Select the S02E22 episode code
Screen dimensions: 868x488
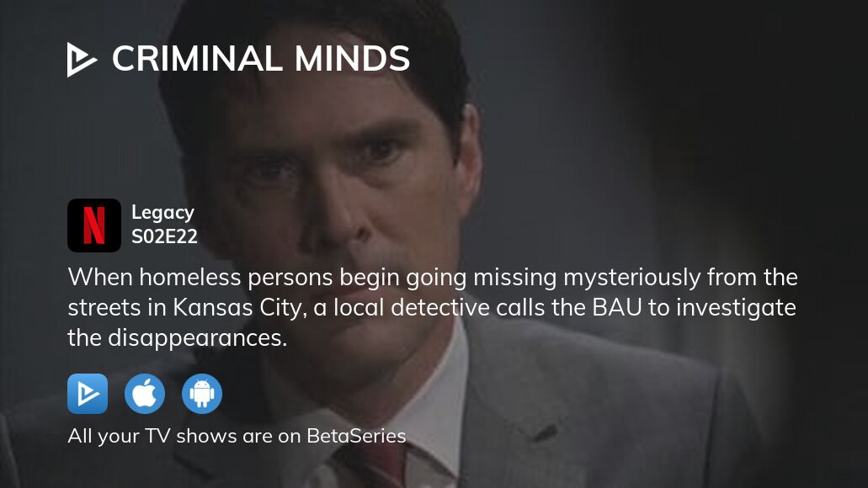coord(164,236)
